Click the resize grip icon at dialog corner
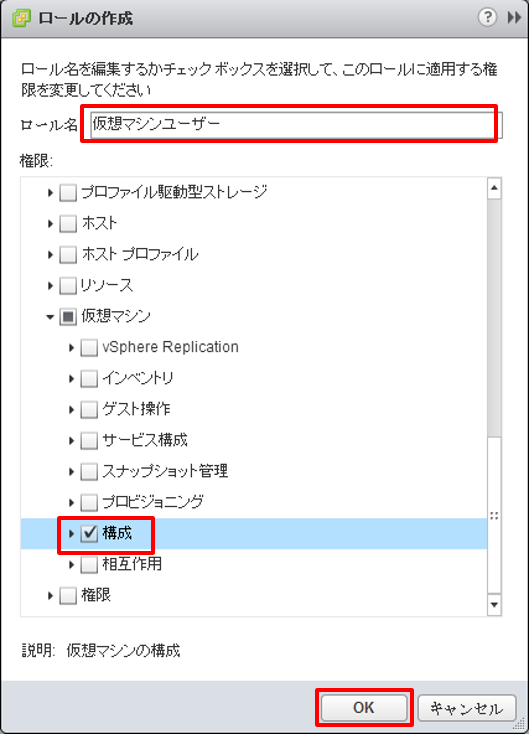Viewport: 529px width, 734px height. coord(519,725)
